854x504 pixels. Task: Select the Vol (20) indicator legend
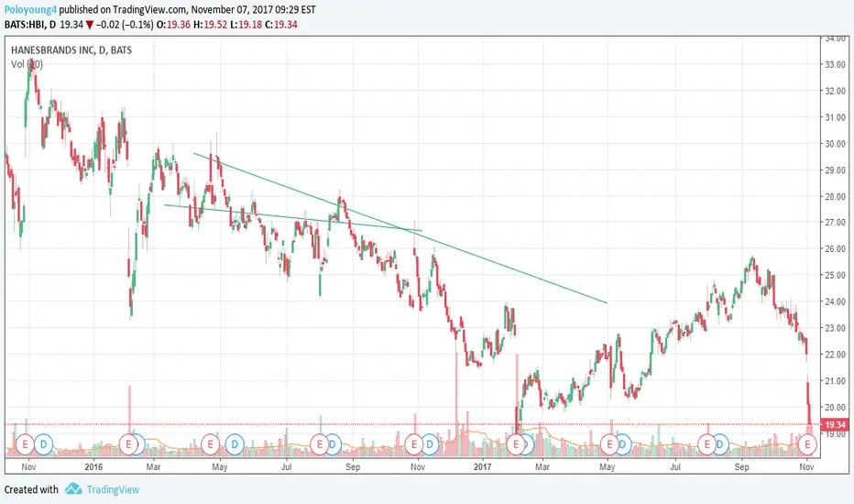pyautogui.click(x=27, y=64)
